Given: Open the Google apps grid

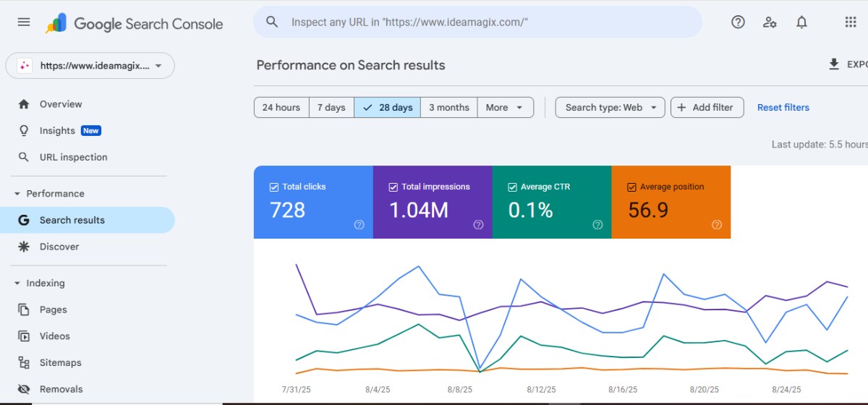Looking at the screenshot, I should tap(851, 22).
